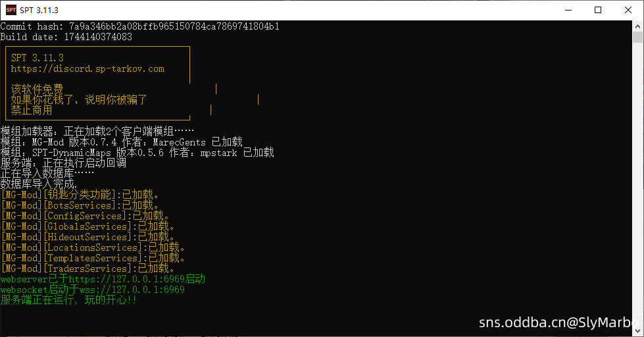Viewport: 644px width, 337px height.
Task: Click the [MG-Mod][HideoutServices] log line
Action: [87, 237]
